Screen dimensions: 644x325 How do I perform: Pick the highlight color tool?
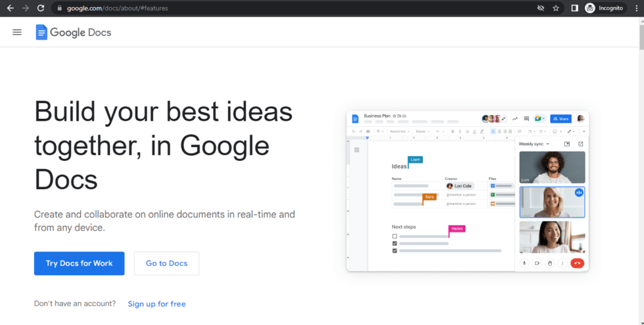482,131
